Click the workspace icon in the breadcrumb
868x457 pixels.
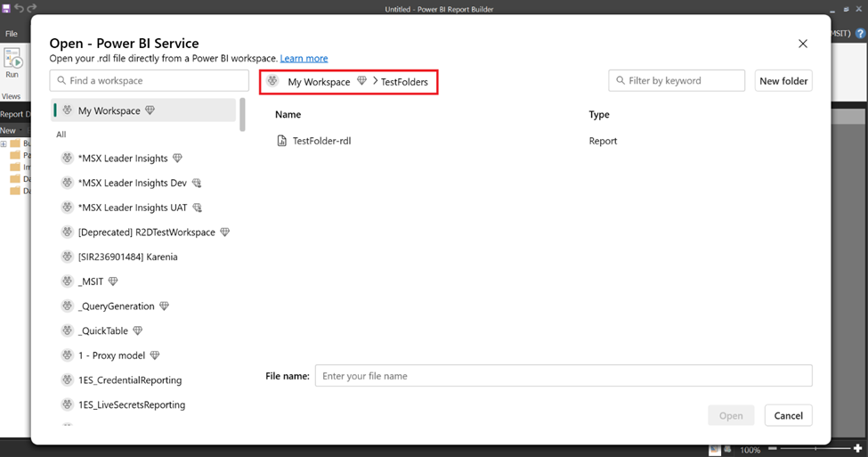[272, 81]
